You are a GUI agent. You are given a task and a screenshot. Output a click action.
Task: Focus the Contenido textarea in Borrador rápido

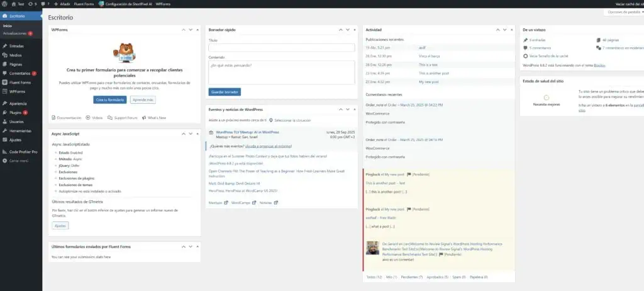(x=281, y=73)
